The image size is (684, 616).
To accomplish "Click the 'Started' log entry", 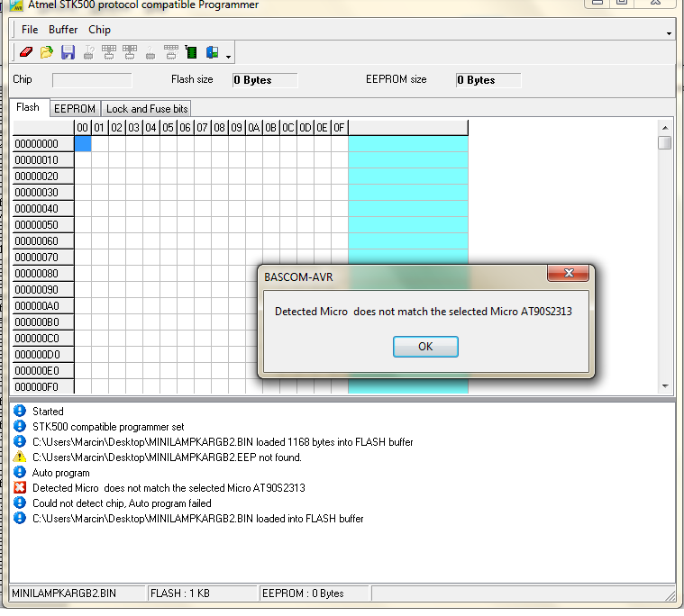I will coord(48,412).
